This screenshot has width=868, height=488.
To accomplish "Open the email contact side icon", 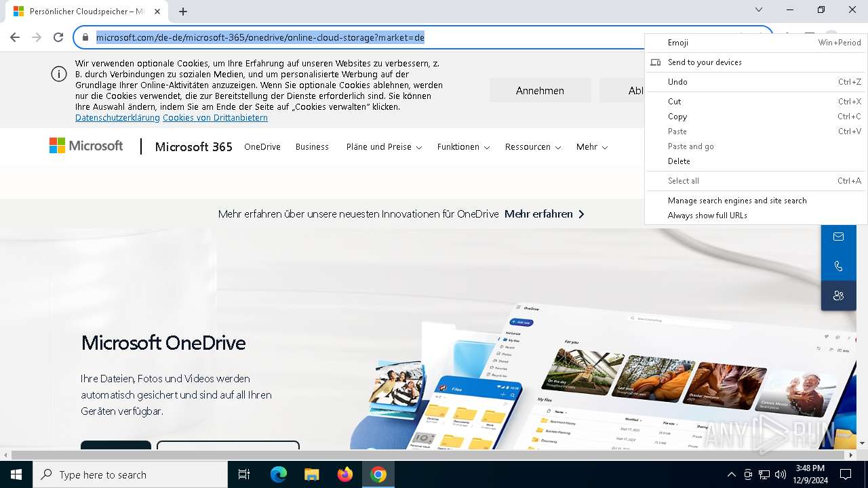I will coord(839,237).
